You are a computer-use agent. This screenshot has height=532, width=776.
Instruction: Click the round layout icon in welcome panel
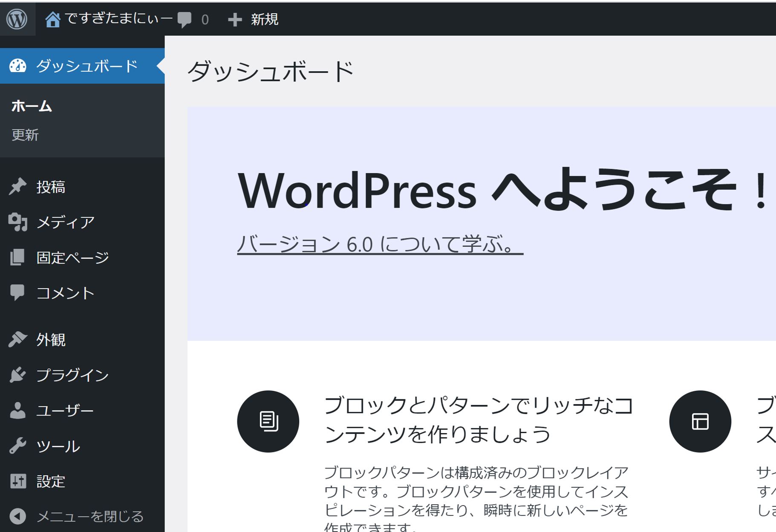(x=700, y=421)
